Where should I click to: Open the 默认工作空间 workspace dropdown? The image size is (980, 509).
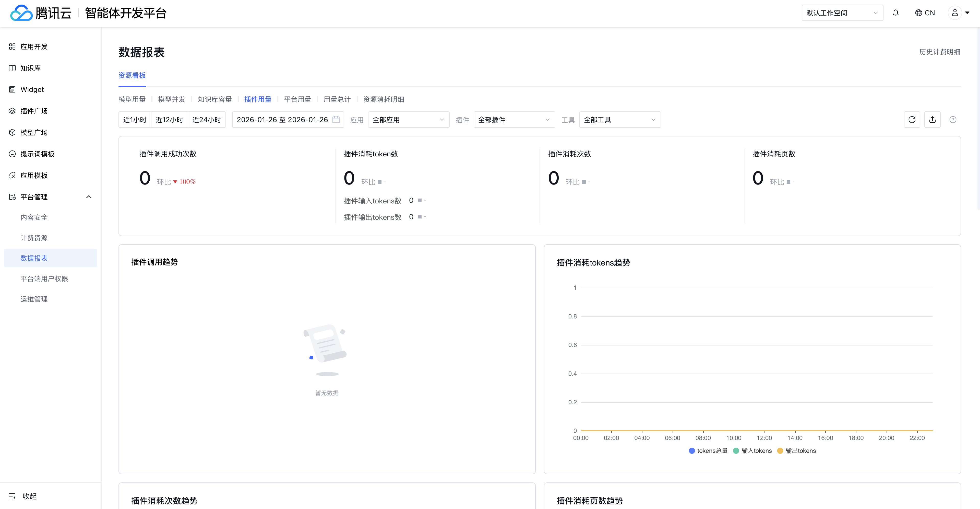click(x=842, y=13)
